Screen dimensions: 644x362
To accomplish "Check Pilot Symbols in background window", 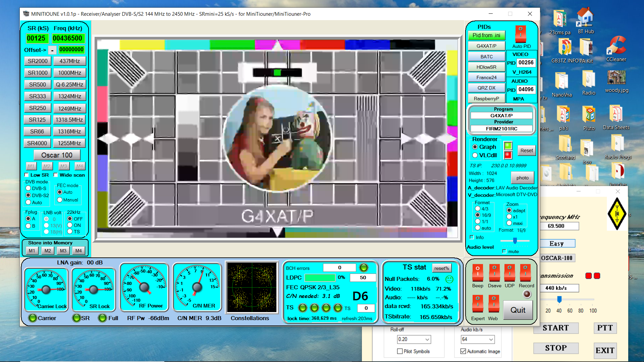I will click(399, 351).
